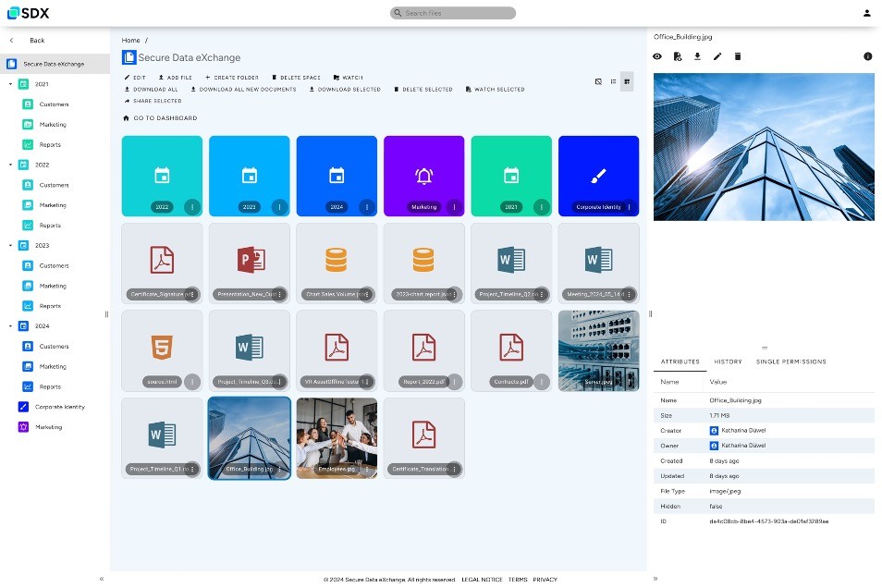Switch to list view
882x588 pixels.
pos(613,81)
